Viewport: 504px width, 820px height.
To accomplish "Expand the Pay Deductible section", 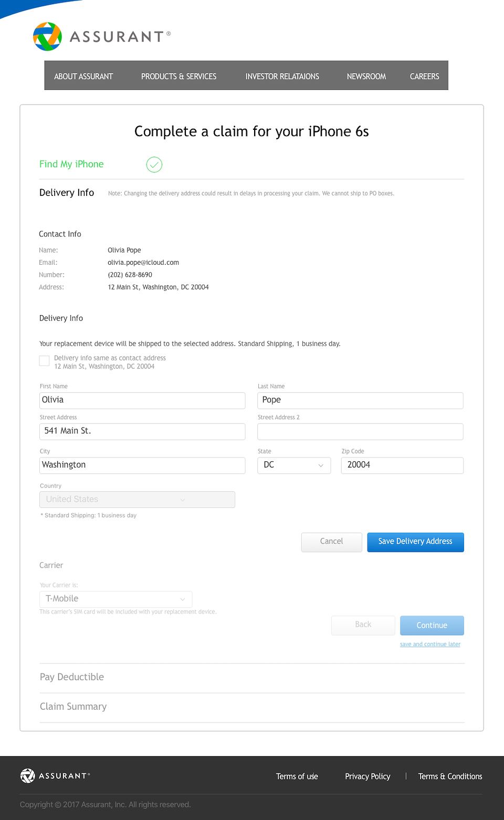I will click(x=72, y=677).
